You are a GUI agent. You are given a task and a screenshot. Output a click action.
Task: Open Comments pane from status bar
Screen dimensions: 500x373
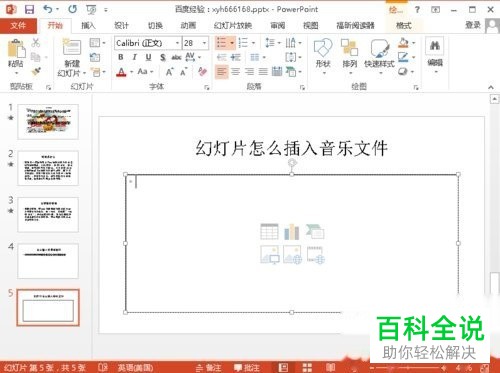coord(247,367)
